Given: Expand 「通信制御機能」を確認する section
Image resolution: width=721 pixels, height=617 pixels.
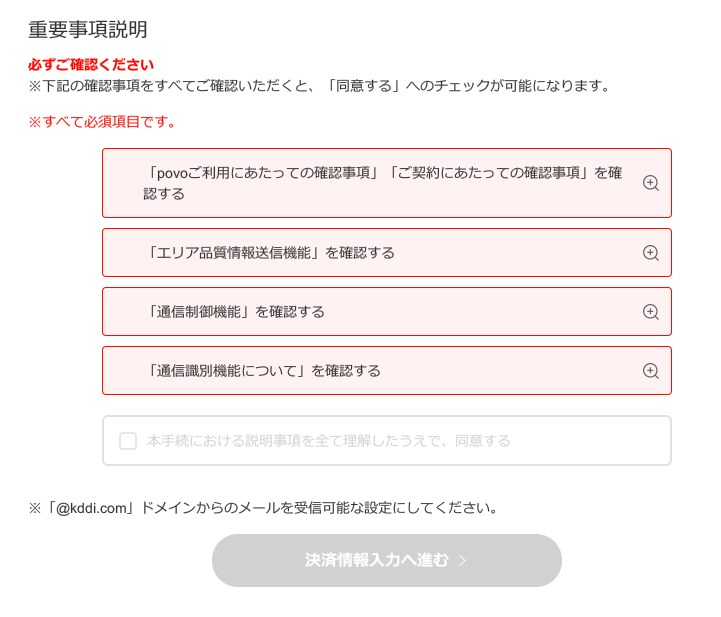Looking at the screenshot, I should click(387, 312).
